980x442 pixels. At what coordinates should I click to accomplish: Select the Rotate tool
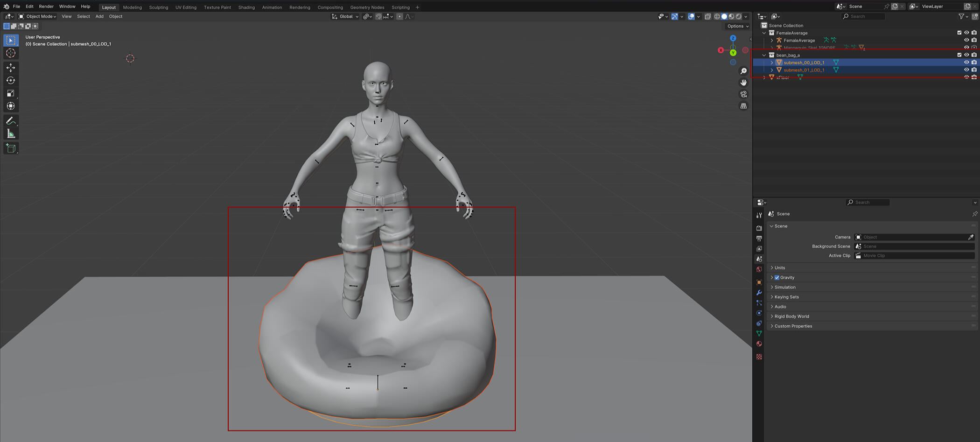[x=11, y=80]
